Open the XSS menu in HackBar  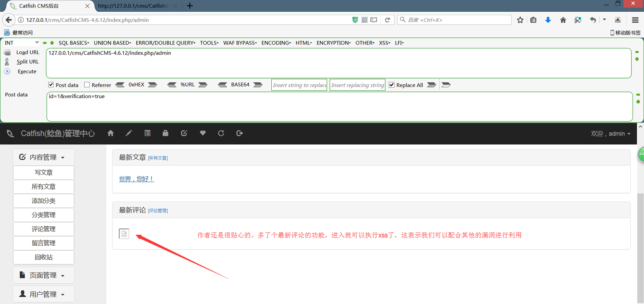pyautogui.click(x=384, y=43)
